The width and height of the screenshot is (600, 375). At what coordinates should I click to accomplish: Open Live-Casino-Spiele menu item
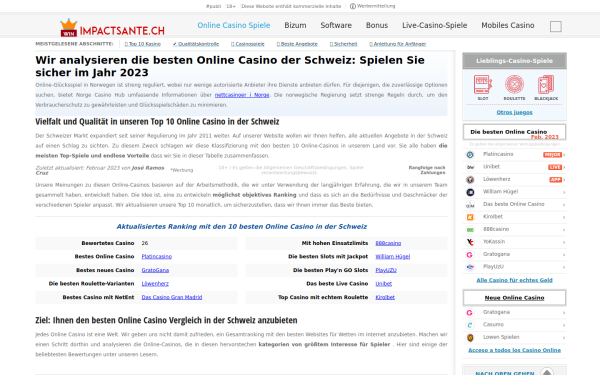pos(435,25)
